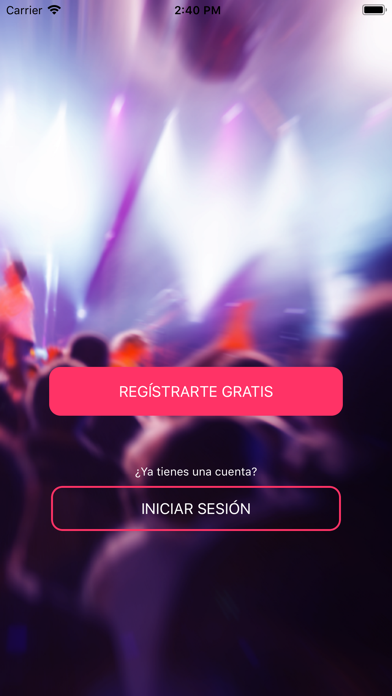This screenshot has width=392, height=696.
Task: Click the raised orange hand in crowd
Action: tap(242, 326)
